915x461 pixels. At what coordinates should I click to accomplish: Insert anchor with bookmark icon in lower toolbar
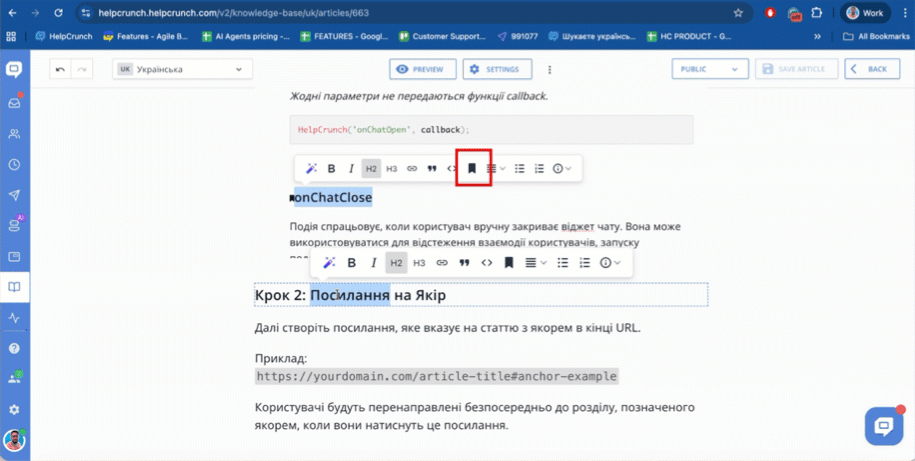point(509,263)
